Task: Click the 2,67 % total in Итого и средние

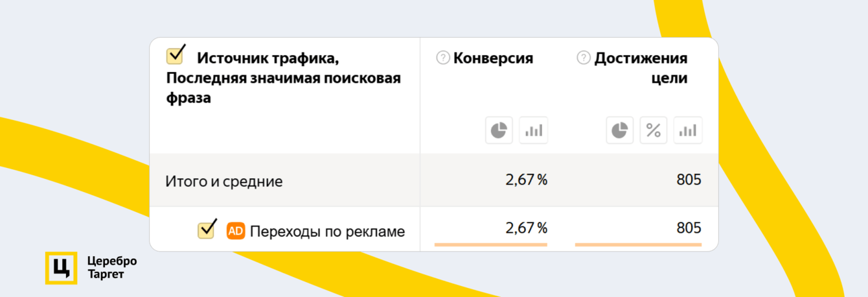Action: pos(526,180)
